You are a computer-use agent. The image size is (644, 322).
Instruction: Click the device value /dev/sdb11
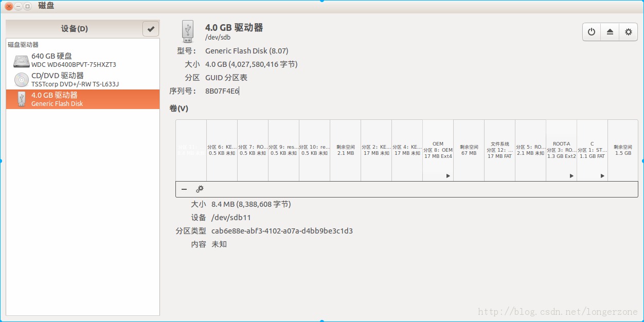[231, 218]
